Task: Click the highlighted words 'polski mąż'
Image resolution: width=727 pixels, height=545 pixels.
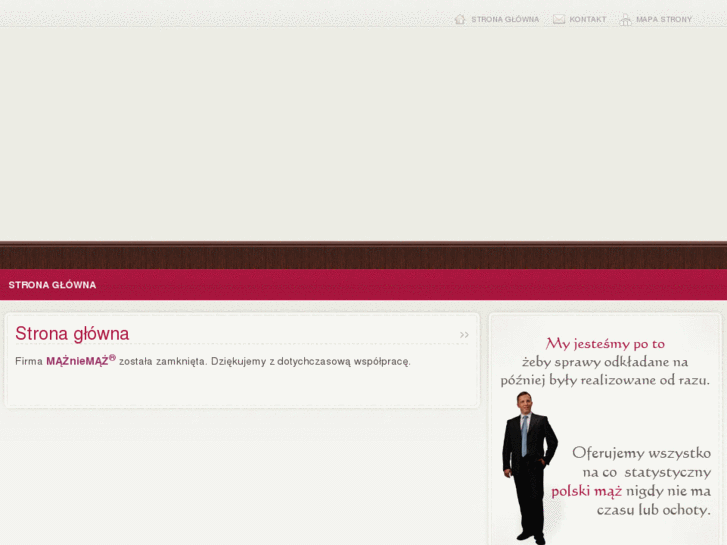Action: 587,491
